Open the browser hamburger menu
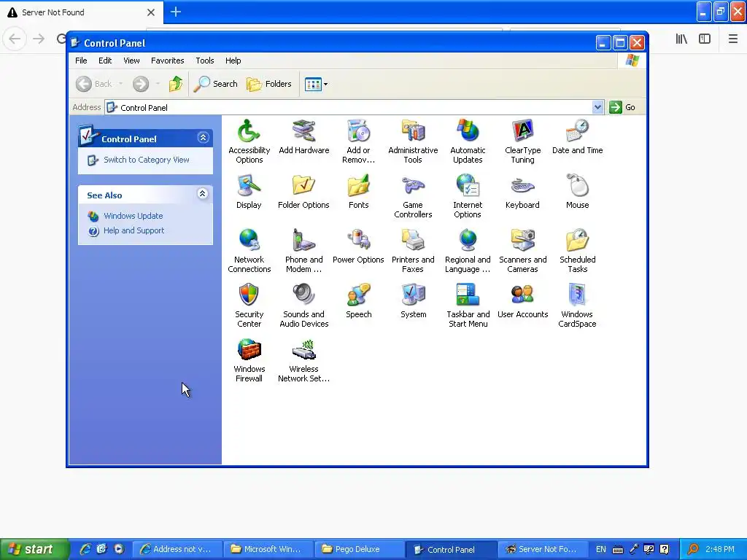 pos(733,39)
